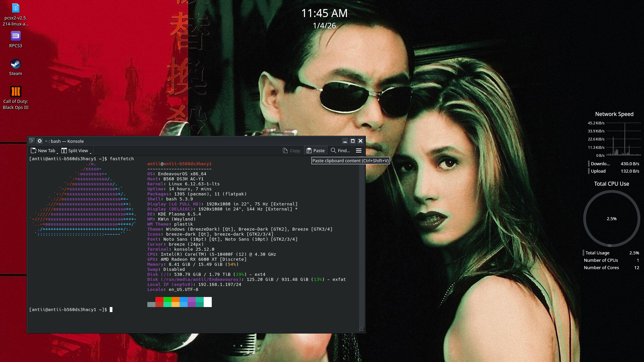Open the pcsx2 AppImage desktop file
644x362 pixels.
click(x=15, y=15)
